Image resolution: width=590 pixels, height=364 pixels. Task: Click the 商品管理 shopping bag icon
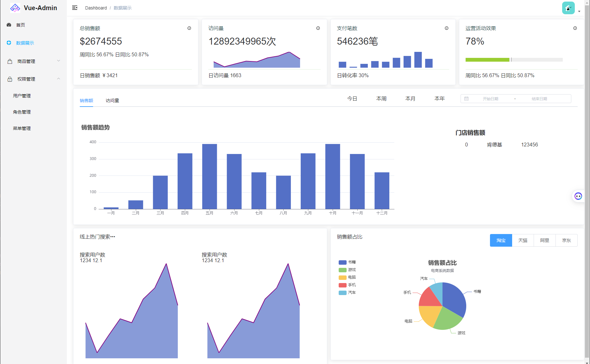coord(10,61)
